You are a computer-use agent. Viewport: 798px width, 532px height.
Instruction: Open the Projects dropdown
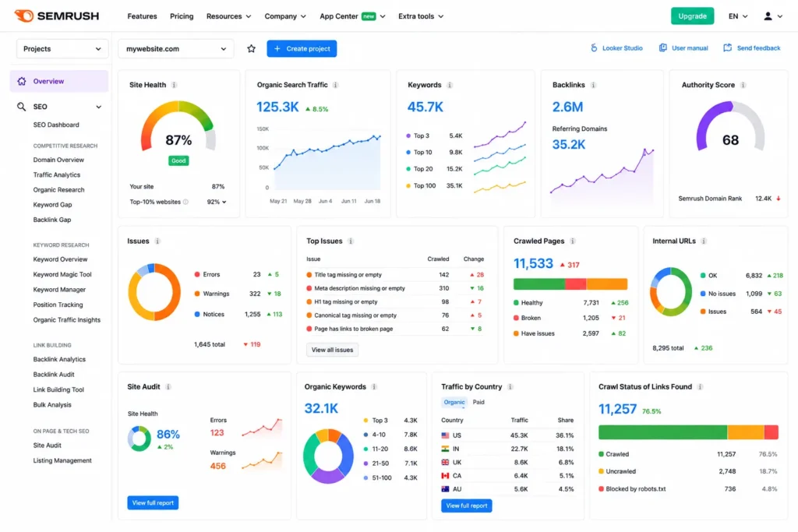[62, 49]
